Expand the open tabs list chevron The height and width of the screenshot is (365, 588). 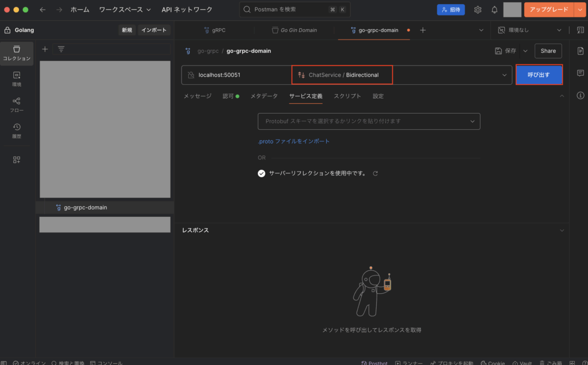pos(481,30)
